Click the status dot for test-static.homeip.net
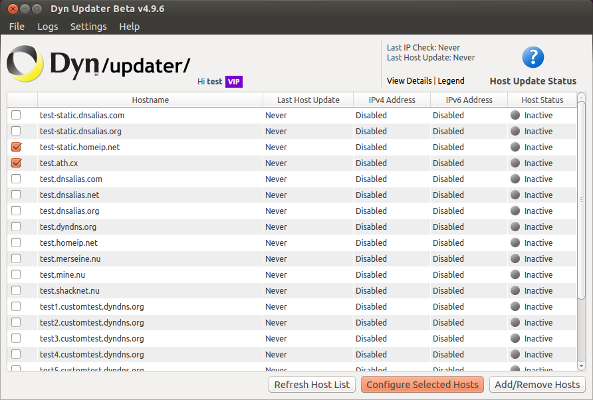This screenshot has width=593, height=400. (515, 147)
